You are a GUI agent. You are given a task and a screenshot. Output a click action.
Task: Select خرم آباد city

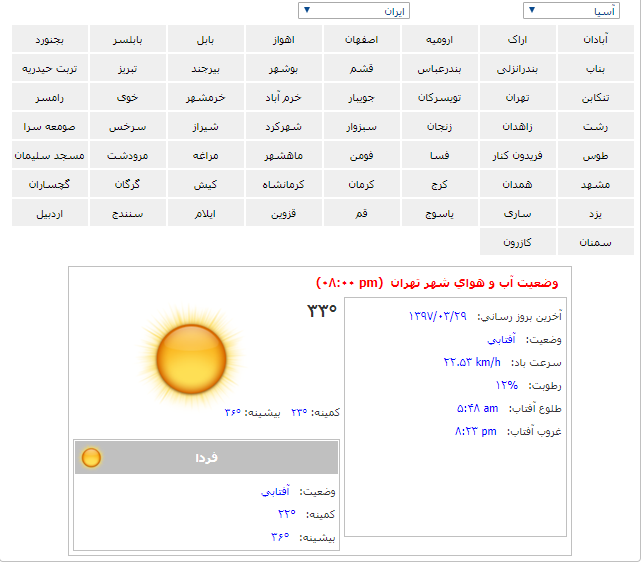284,97
